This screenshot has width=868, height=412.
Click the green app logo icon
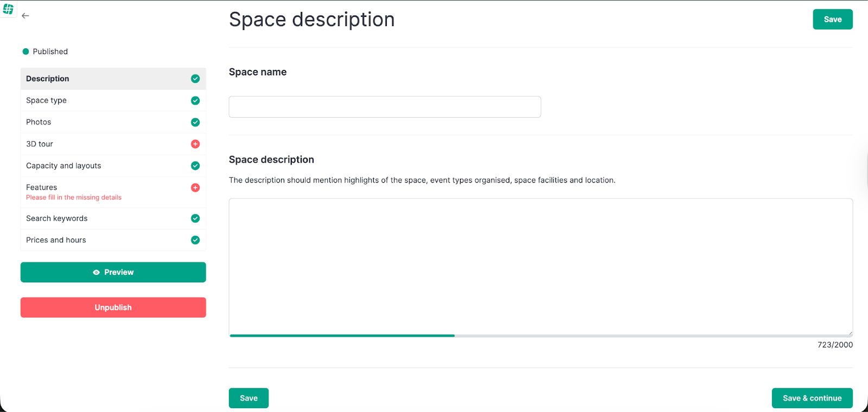[x=8, y=9]
